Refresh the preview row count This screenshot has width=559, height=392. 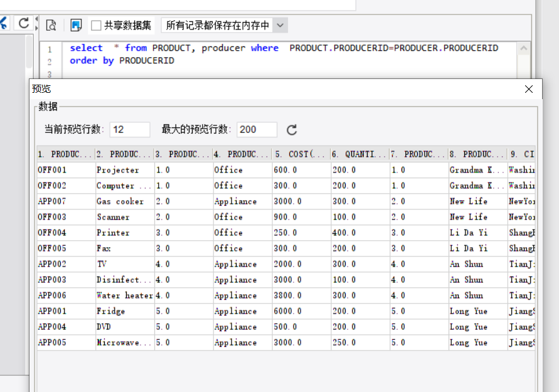tap(292, 130)
